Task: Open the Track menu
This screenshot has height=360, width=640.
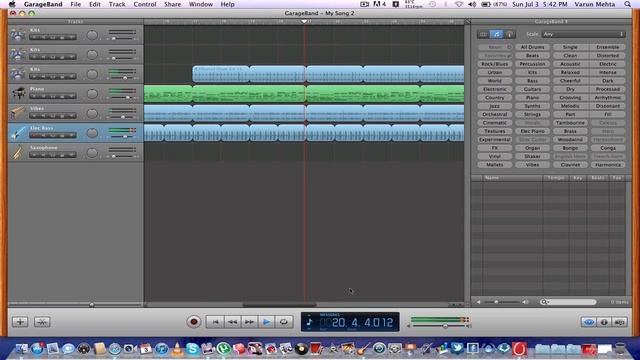Action: tap(117, 4)
